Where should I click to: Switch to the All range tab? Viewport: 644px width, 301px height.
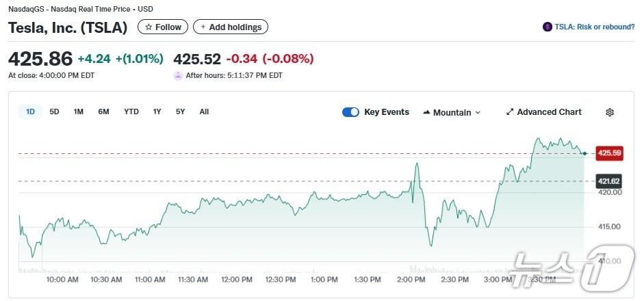click(x=204, y=112)
